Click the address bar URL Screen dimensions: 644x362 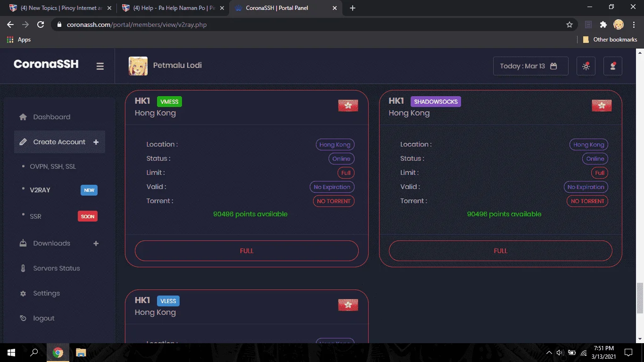tap(137, 25)
